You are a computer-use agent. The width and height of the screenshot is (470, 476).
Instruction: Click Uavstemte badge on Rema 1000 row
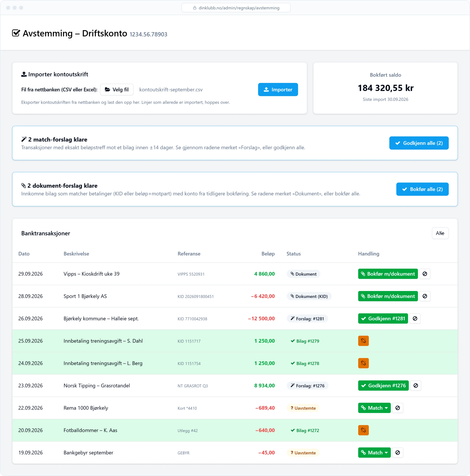click(303, 408)
